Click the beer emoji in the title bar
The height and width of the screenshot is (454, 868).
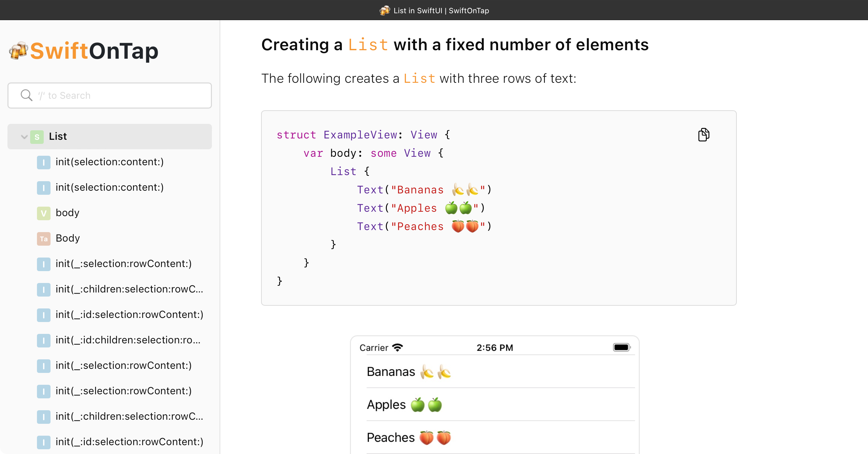coord(384,10)
